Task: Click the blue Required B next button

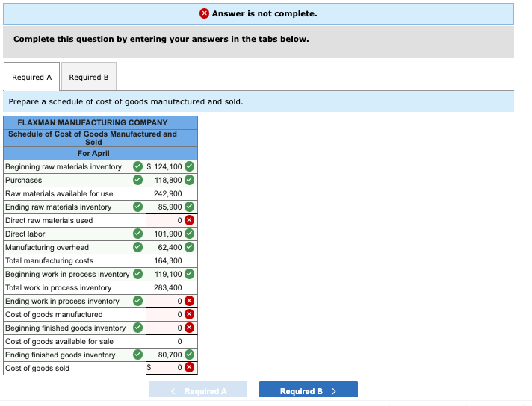Action: click(308, 391)
